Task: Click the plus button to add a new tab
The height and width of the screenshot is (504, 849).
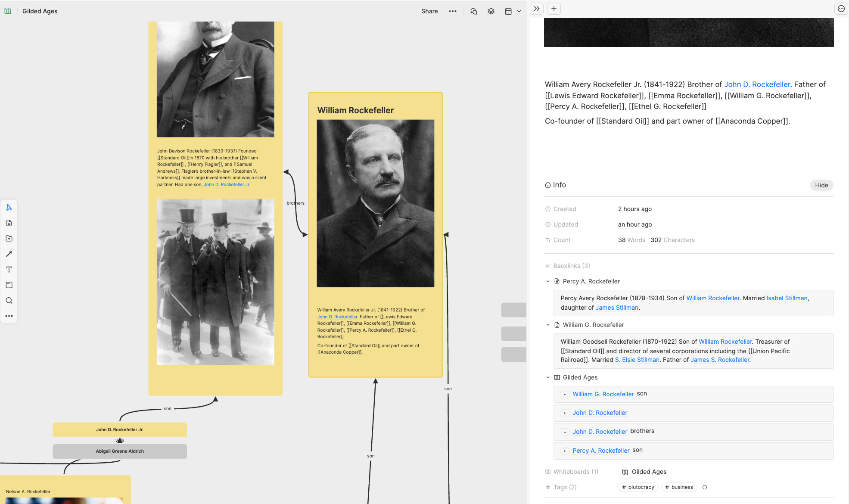Action: tap(554, 9)
